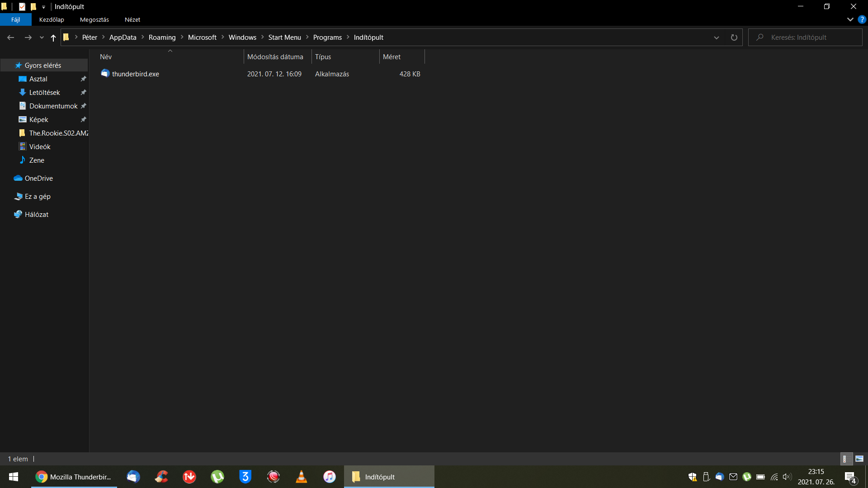Sort by the Méret column header

[x=402, y=57]
